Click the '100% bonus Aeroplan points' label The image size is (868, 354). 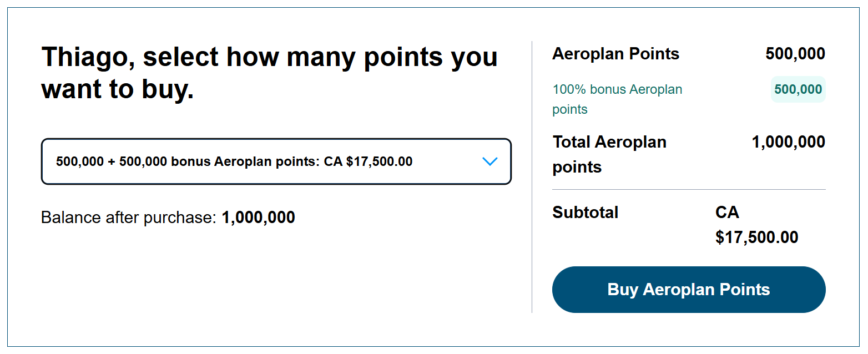click(x=617, y=99)
